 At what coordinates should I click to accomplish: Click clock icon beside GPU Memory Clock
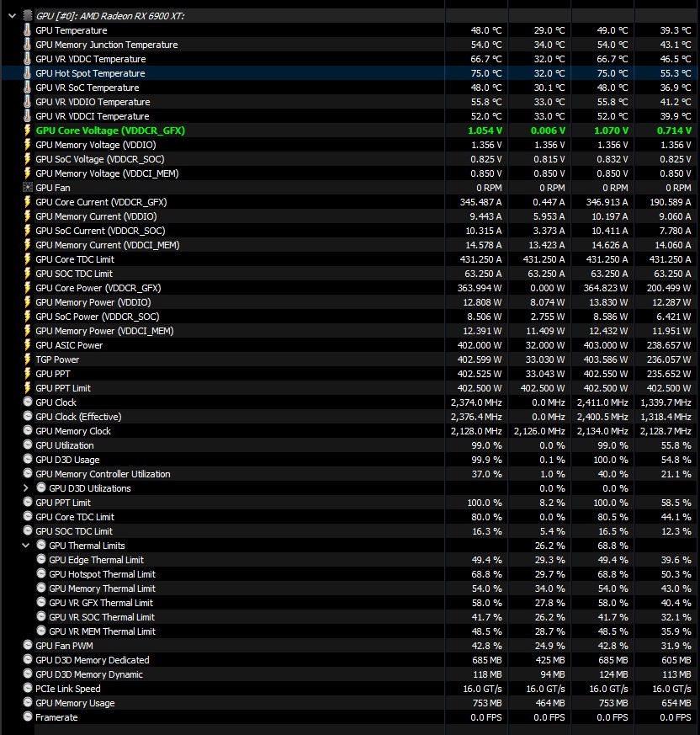click(x=28, y=430)
